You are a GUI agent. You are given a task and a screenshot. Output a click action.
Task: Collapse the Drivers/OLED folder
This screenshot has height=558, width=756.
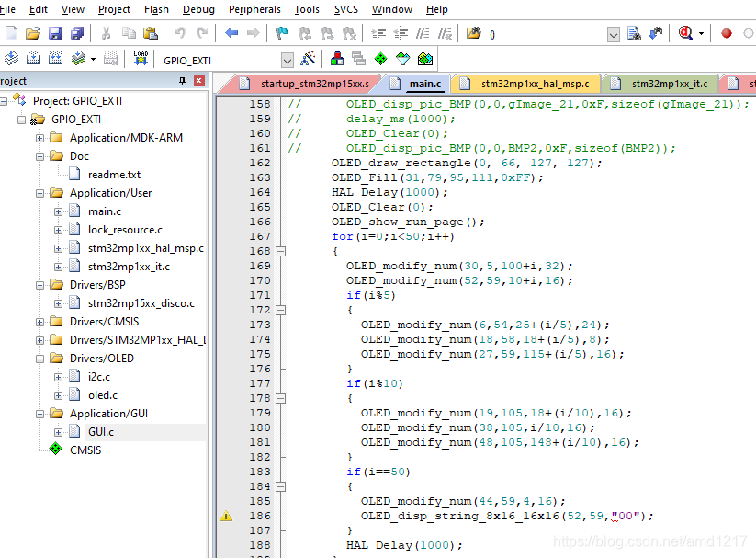(40, 359)
